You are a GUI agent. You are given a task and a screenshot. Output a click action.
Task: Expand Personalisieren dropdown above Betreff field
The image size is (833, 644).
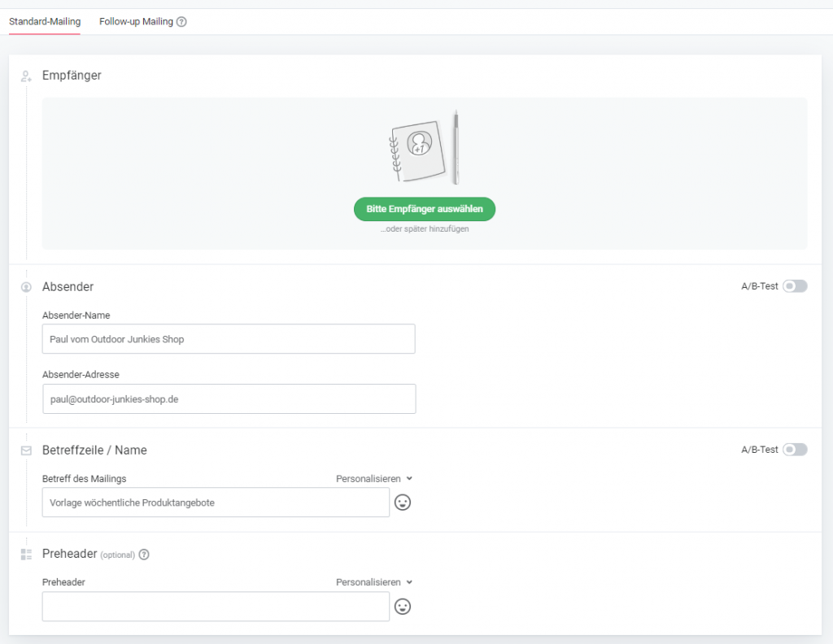coord(374,479)
